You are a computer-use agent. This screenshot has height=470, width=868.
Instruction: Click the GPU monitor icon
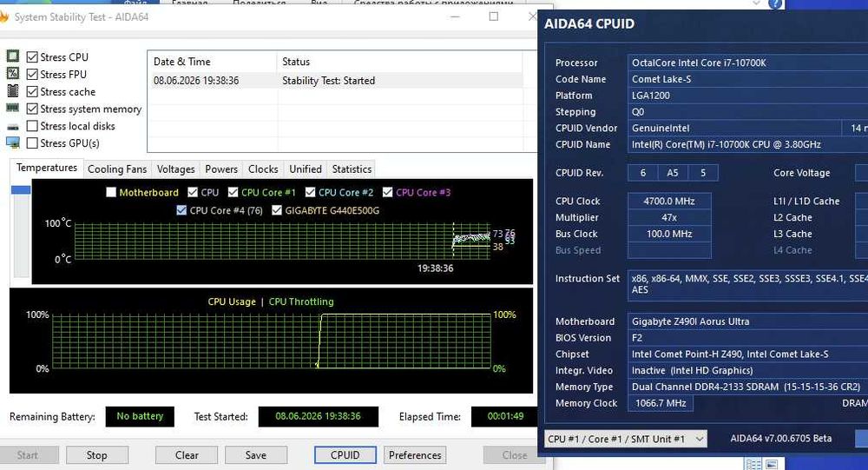(13, 143)
